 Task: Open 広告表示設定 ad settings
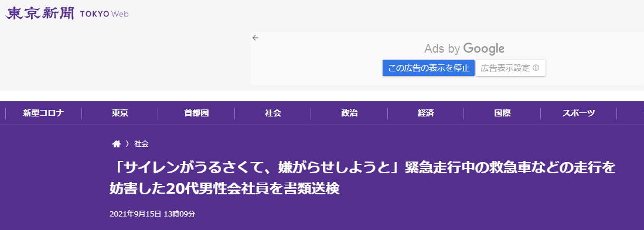coord(510,68)
